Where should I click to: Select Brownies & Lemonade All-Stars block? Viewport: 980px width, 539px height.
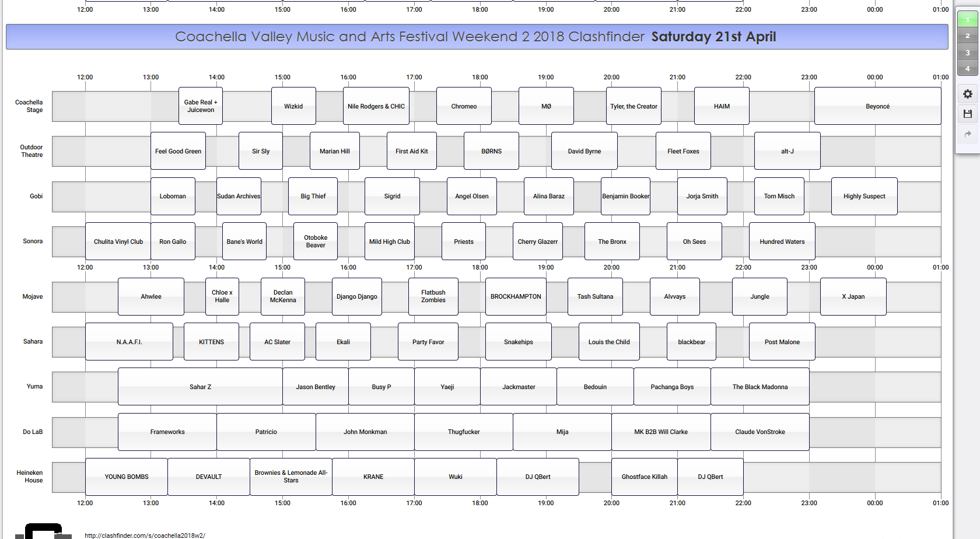coord(291,477)
